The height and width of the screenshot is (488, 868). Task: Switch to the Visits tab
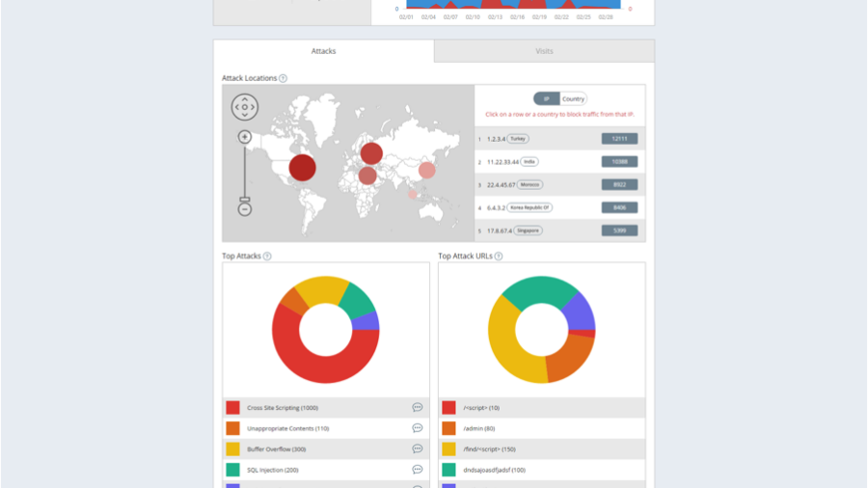(544, 51)
